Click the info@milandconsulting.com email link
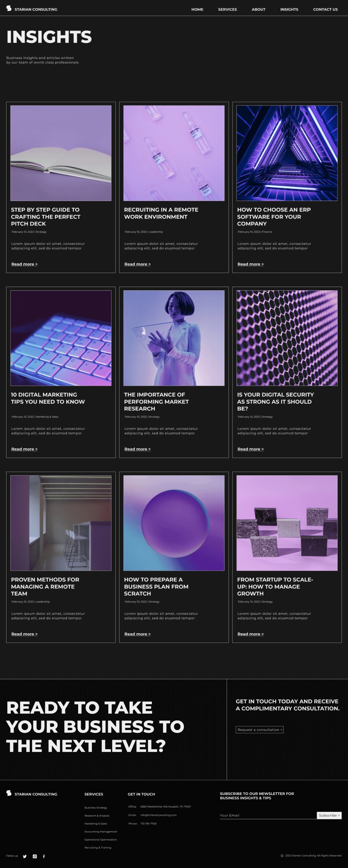This screenshot has width=348, height=868. click(158, 815)
